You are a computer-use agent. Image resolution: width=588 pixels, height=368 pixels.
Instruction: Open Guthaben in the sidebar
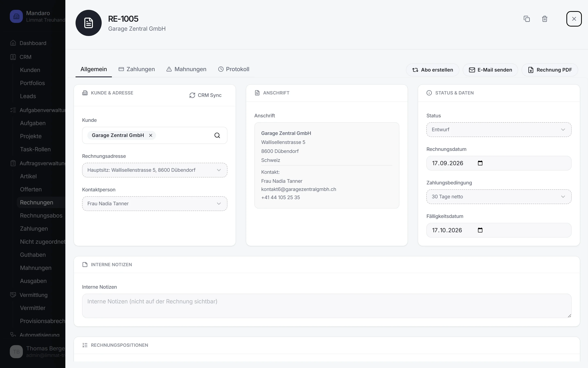pos(33,255)
